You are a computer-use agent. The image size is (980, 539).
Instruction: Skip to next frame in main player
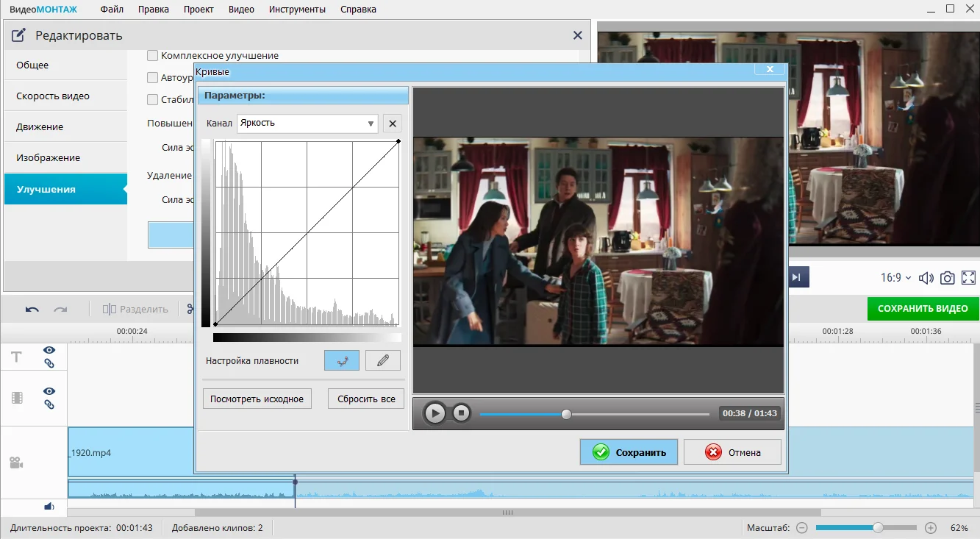click(797, 277)
